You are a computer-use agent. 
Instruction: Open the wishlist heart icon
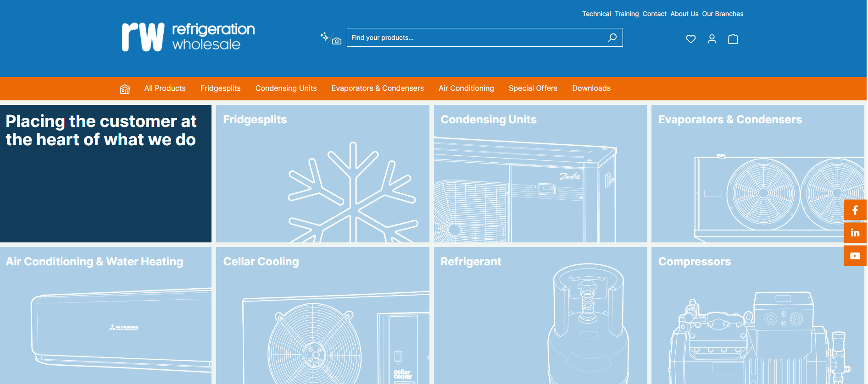click(690, 39)
